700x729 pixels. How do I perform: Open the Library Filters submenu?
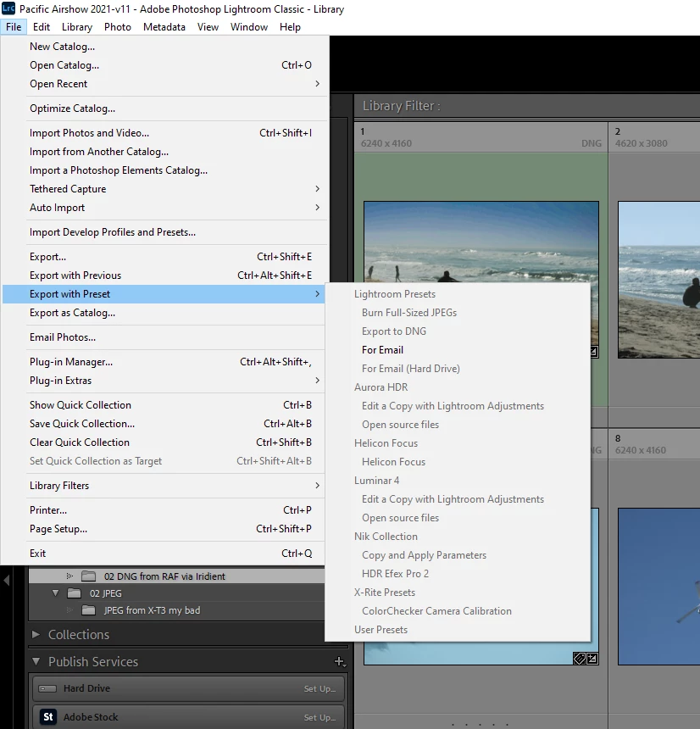164,486
